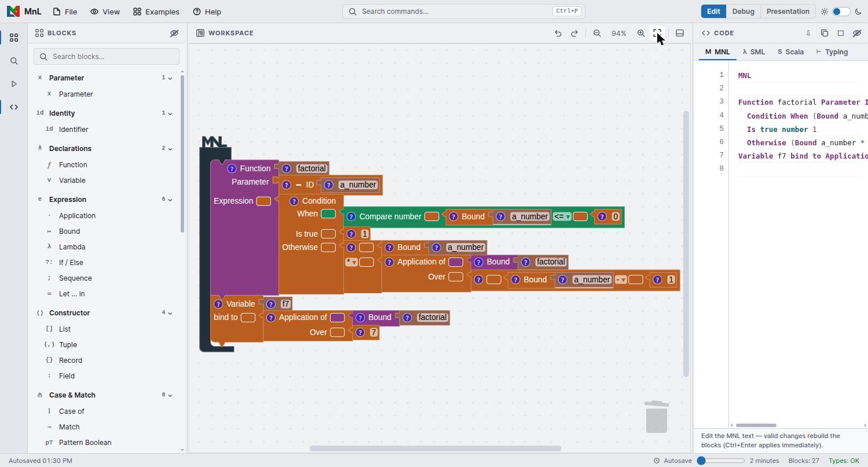Viewport: 868px width, 467px height.
Task: Select the List block entry in the palette
Action: (x=65, y=329)
